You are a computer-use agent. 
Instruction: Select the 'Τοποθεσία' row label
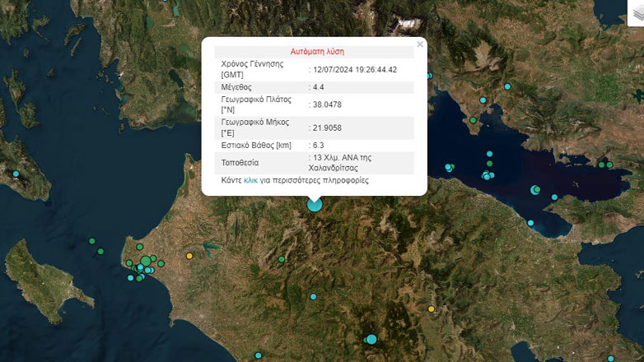pyautogui.click(x=240, y=163)
